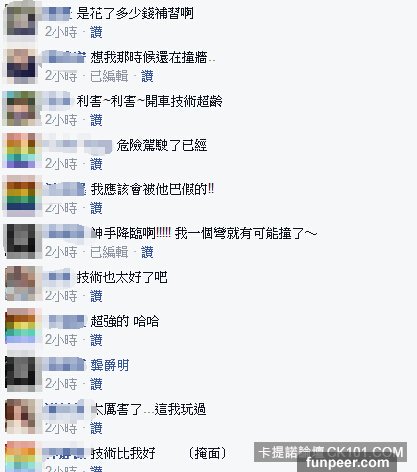417x472 pixels.
Task: Like the comment 利害~利害~開車技術超齡
Action: (x=96, y=120)
